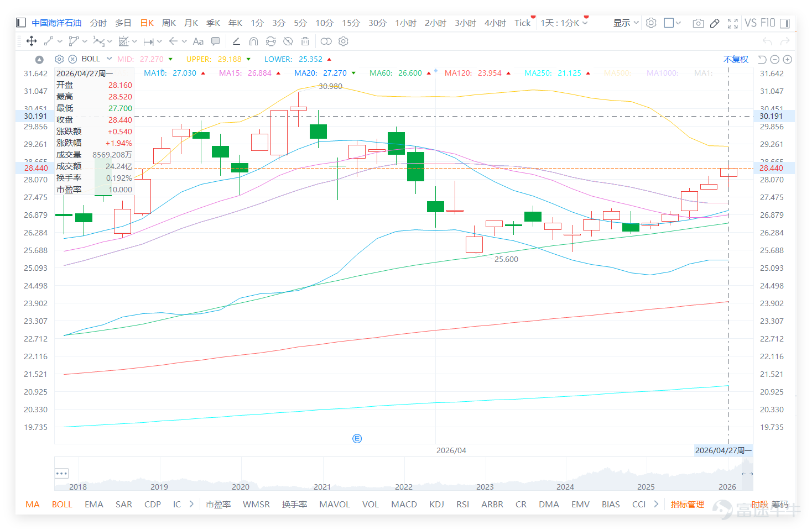Screen dimensions: 812x530
Task: Delete drawings with the trash icon
Action: point(305,41)
